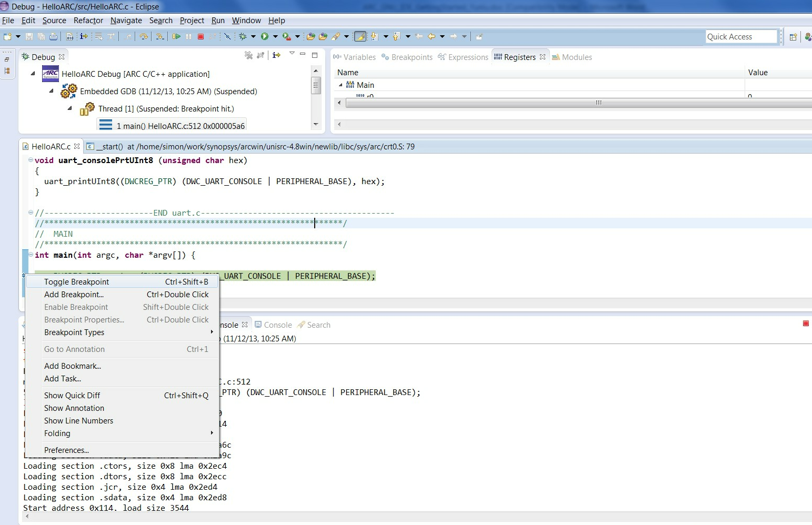812x525 pixels.
Task: Click the Open Task folder icon
Action: (x=323, y=36)
